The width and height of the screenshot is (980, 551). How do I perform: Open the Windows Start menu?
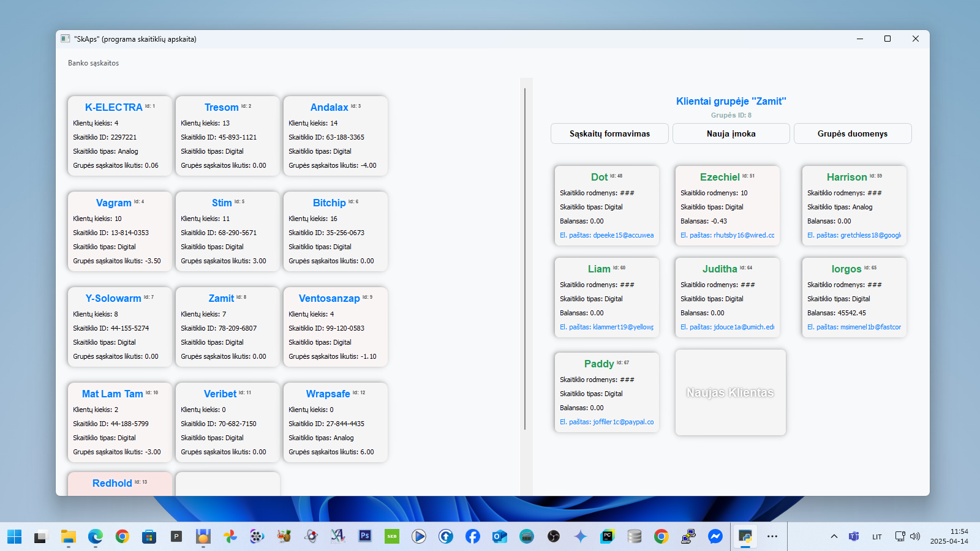[15, 537]
